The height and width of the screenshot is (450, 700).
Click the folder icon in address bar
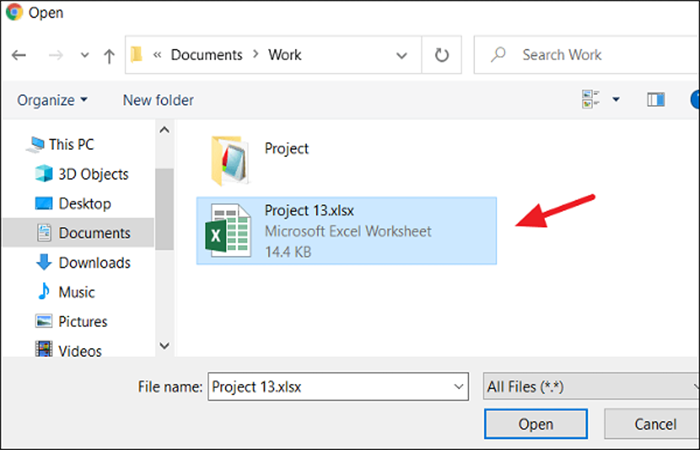136,55
